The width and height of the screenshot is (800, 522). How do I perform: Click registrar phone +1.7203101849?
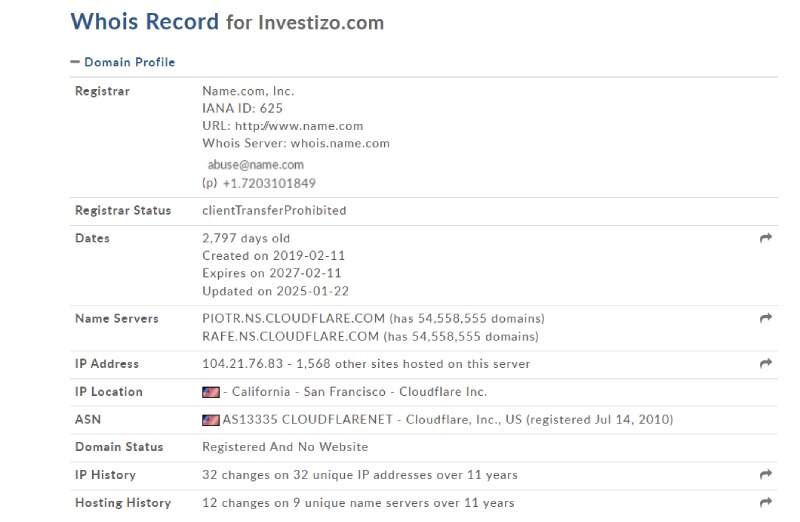click(x=269, y=183)
